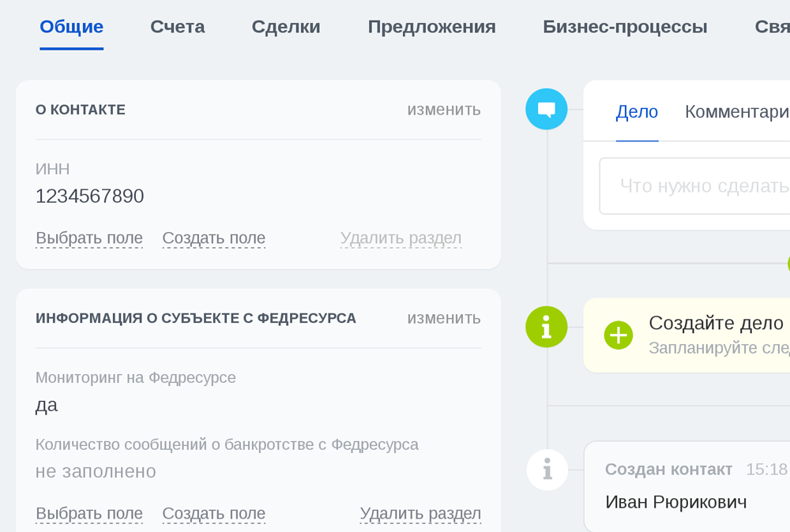This screenshot has width=790, height=532.
Task: Click the green plus icon to create дело
Action: click(619, 335)
